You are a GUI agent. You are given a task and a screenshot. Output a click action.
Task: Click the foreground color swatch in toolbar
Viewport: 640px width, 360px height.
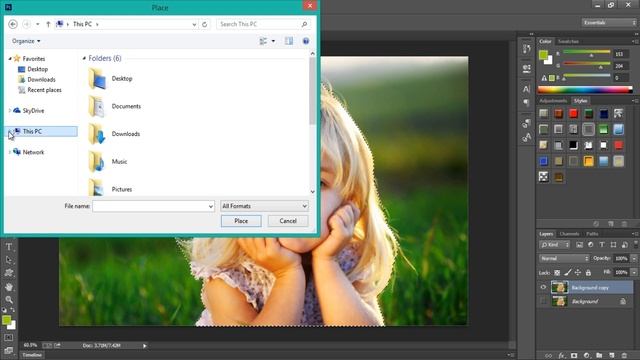(x=6, y=320)
